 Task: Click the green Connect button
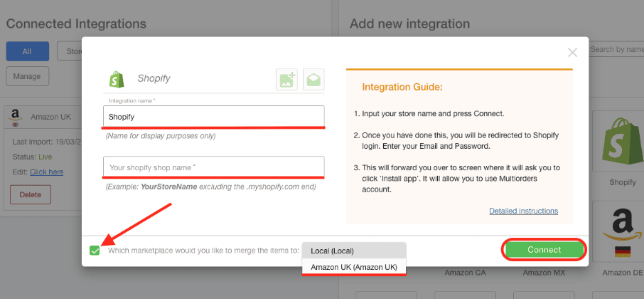point(544,250)
